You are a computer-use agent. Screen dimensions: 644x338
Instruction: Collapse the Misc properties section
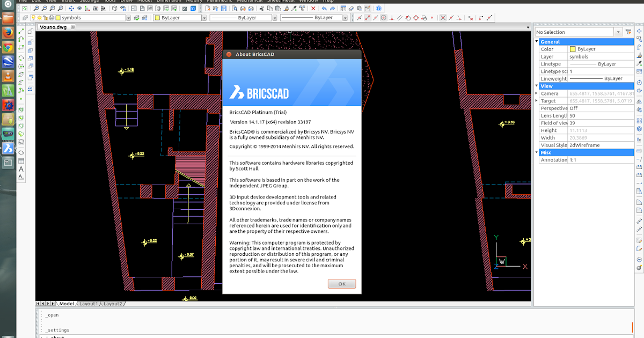point(537,152)
